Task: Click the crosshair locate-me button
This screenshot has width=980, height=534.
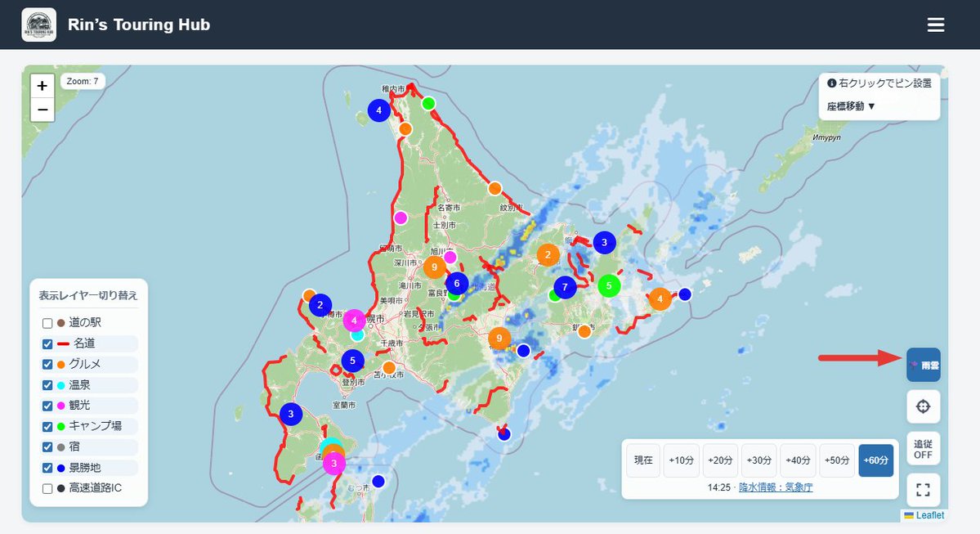Action: point(923,406)
